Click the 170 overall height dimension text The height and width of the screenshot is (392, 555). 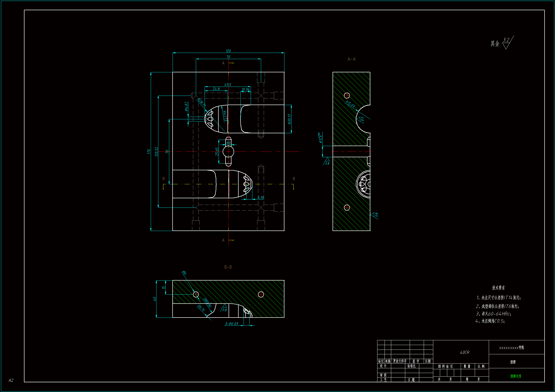click(149, 152)
